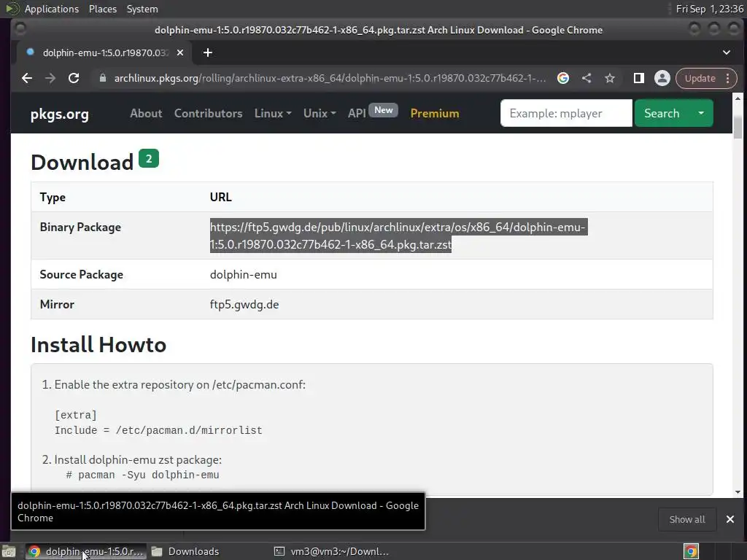Open the Premium link
Viewport: 747px width, 560px height.
point(435,113)
